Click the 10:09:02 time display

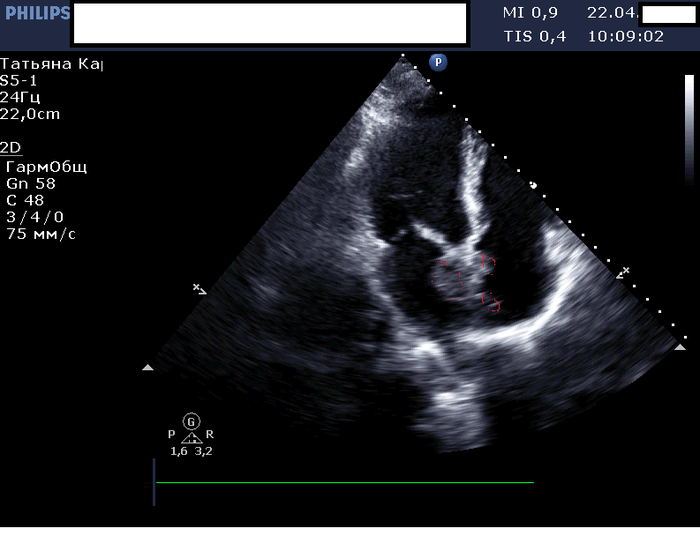[626, 36]
